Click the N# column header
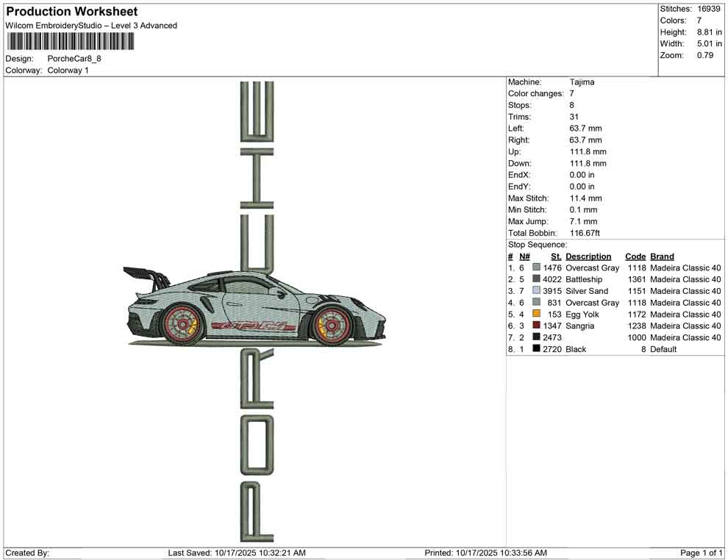This screenshot has height=560, width=728. click(x=524, y=256)
